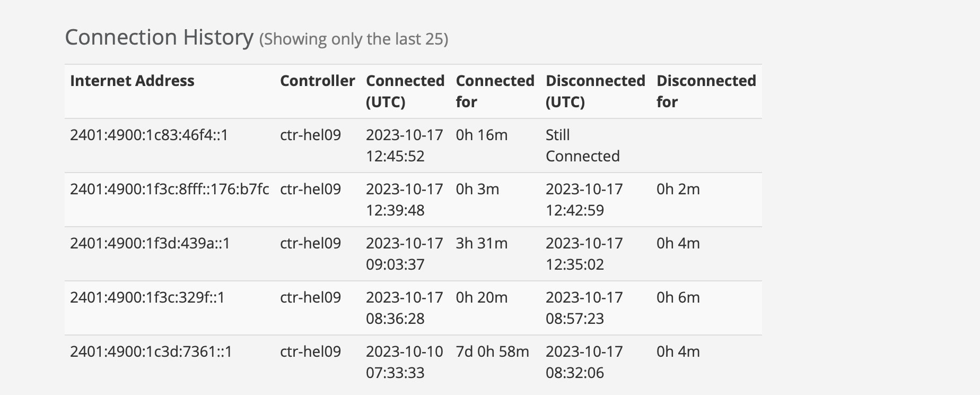The height and width of the screenshot is (395, 980).
Task: Click the Disconnected (UTC) column header
Action: [595, 91]
